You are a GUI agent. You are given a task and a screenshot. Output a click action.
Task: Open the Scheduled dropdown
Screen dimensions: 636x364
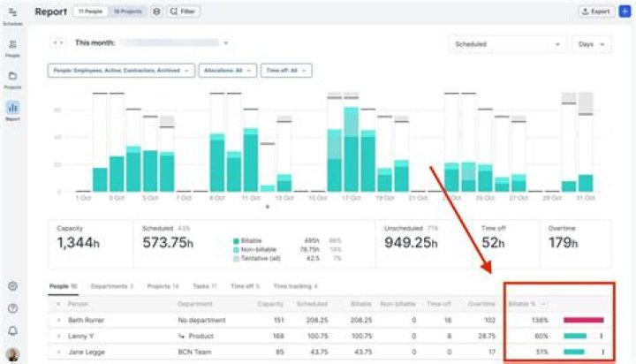click(507, 44)
